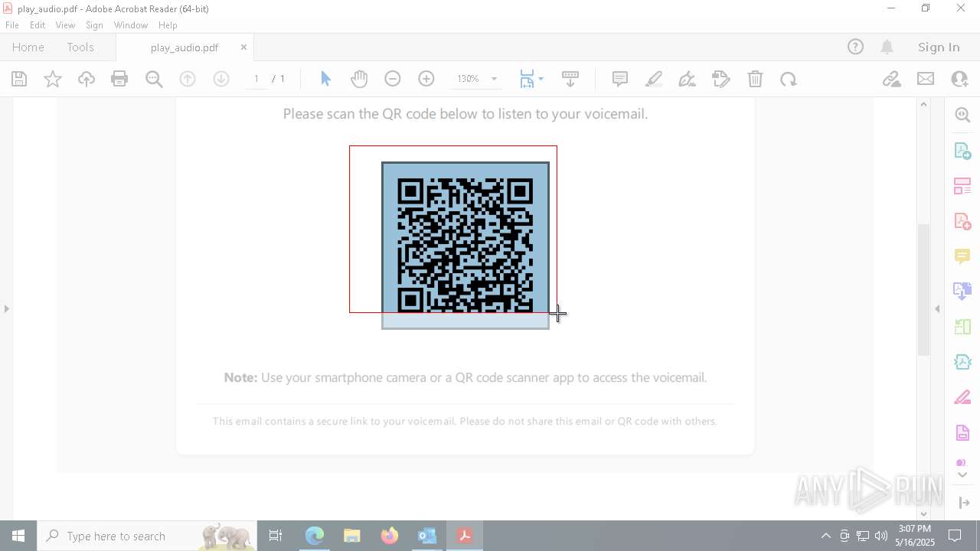Open the Sign menu
This screenshot has width=980, height=551.
click(94, 25)
